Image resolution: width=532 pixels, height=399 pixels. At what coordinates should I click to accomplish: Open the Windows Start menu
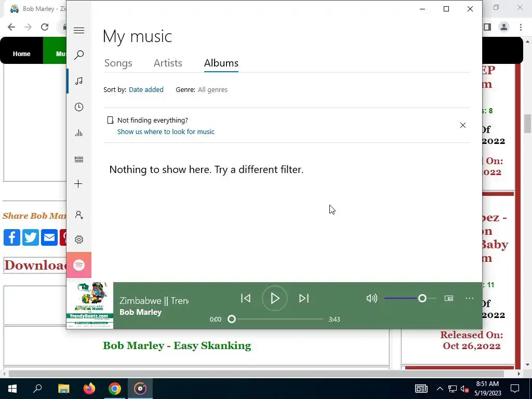tap(12, 388)
